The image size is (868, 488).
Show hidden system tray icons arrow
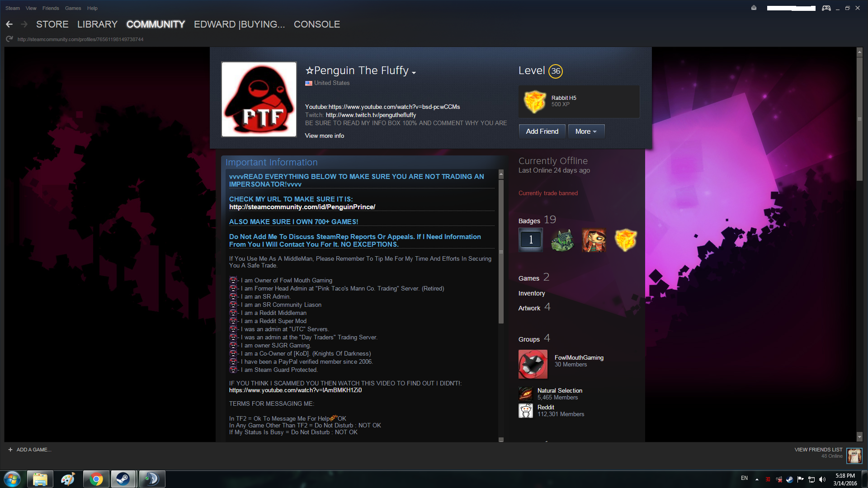point(757,479)
